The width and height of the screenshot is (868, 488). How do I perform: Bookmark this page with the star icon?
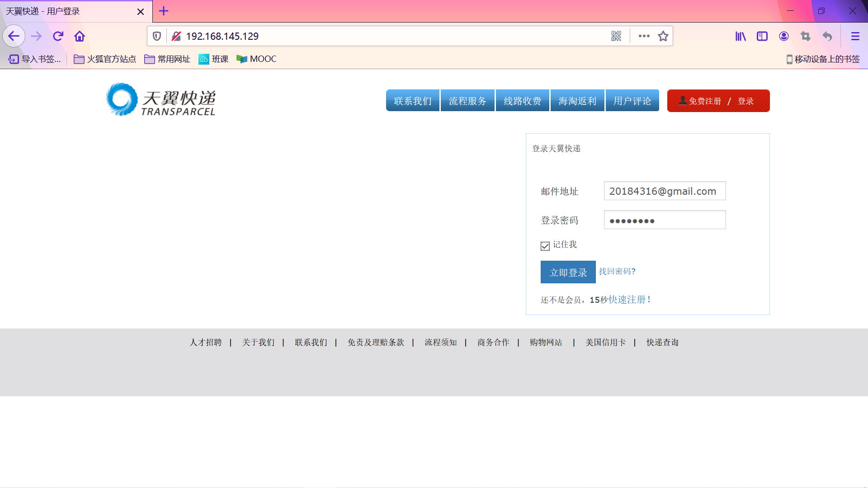tap(663, 36)
